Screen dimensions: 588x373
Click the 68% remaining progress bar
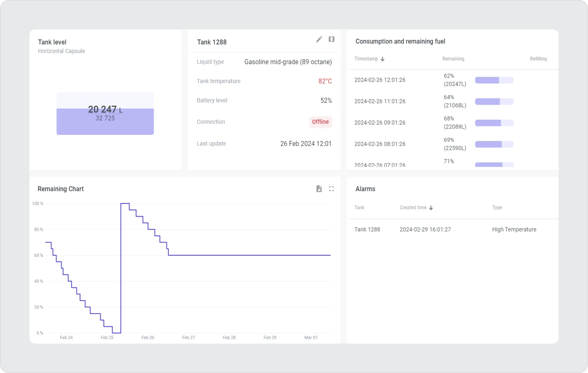point(494,123)
